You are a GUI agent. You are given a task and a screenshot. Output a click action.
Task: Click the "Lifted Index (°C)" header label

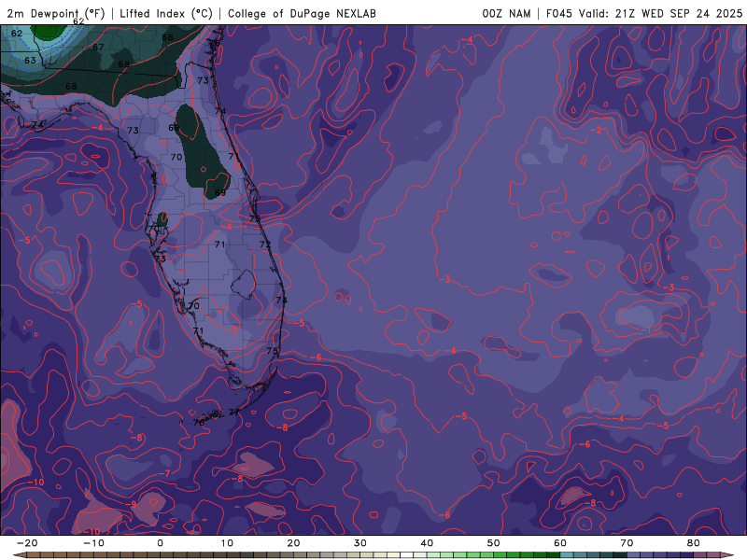tap(166, 13)
